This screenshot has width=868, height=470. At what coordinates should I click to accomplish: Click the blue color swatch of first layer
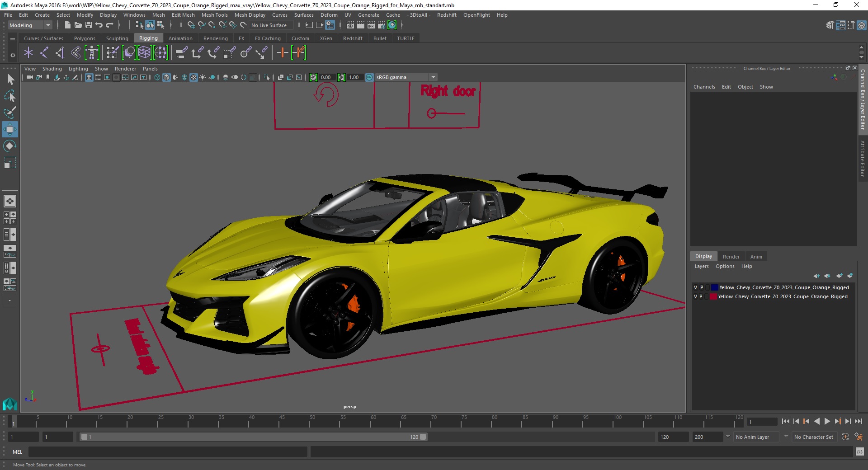pyautogui.click(x=715, y=287)
